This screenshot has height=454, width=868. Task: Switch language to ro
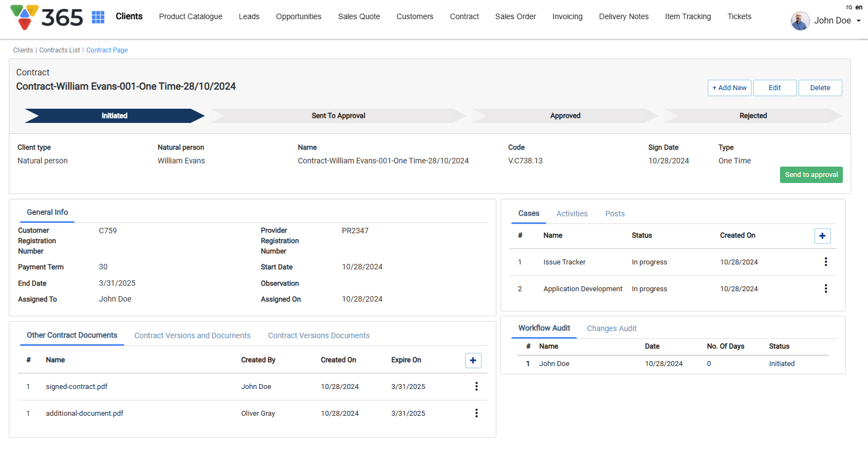849,7
